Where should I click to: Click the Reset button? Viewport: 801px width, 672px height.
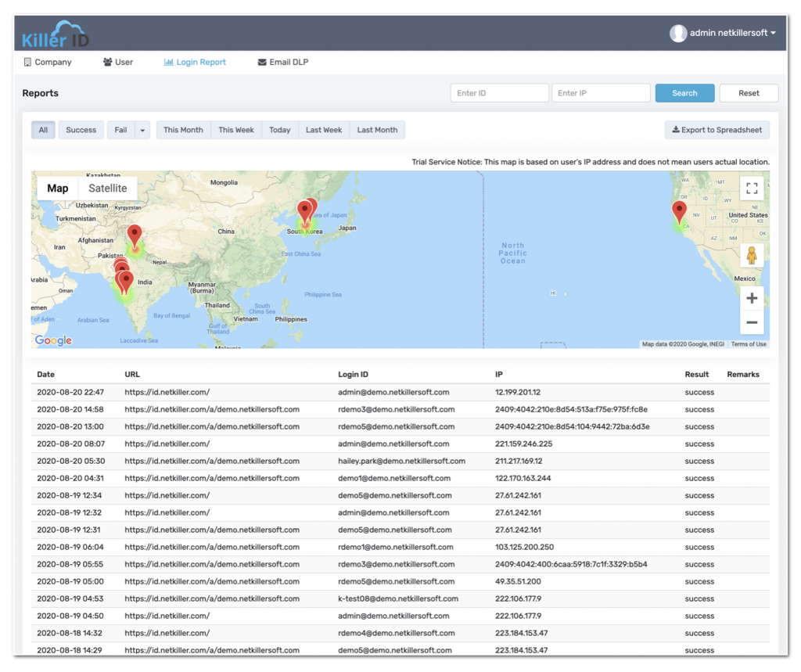pyautogui.click(x=748, y=92)
